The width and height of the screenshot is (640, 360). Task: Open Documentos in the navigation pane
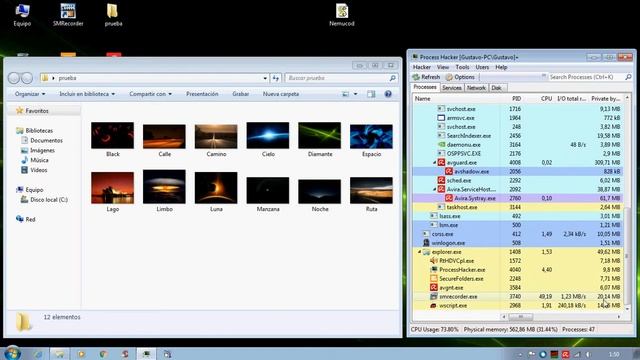click(x=46, y=140)
